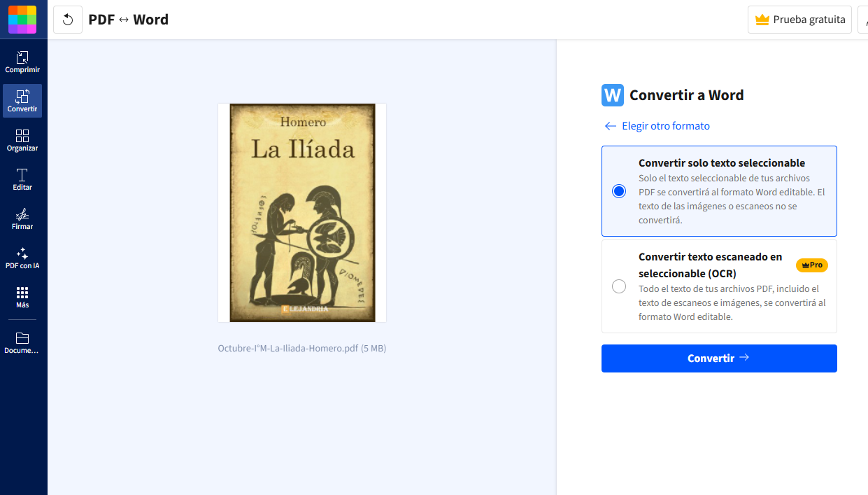This screenshot has height=495, width=868.
Task: Select the OCR scanned text radio option
Action: [x=619, y=286]
